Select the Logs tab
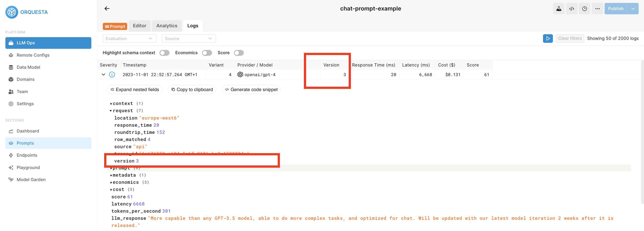644x231 pixels. (193, 26)
